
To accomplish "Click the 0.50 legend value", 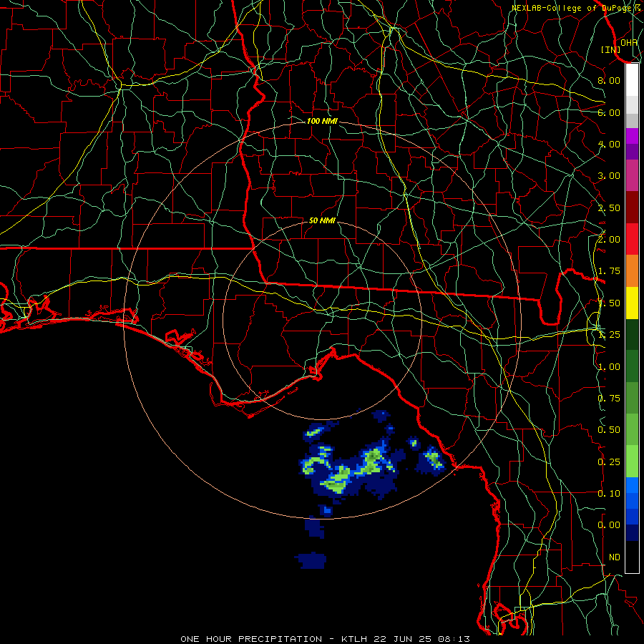I will [x=609, y=430].
